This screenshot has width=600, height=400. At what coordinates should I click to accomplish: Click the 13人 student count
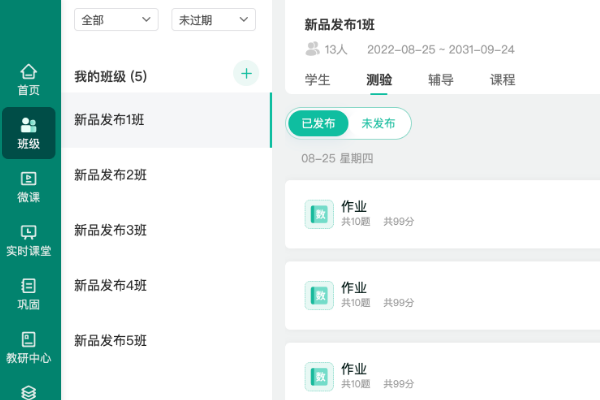(327, 49)
